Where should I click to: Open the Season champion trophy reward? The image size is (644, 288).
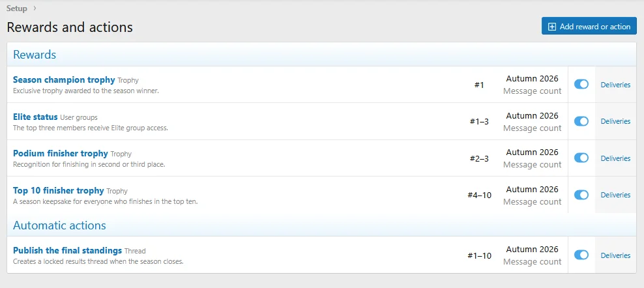click(x=64, y=79)
